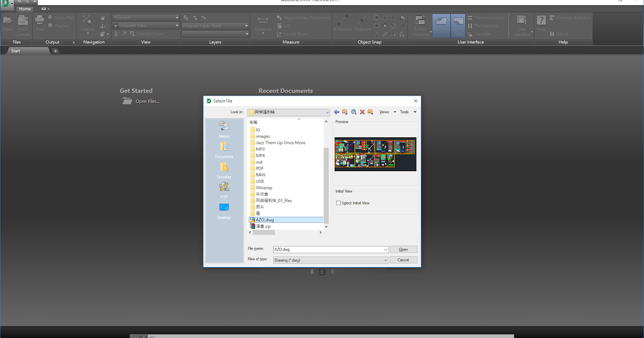Expand the File name dropdown arrow
Screen dimensions: 644x338
(385, 249)
